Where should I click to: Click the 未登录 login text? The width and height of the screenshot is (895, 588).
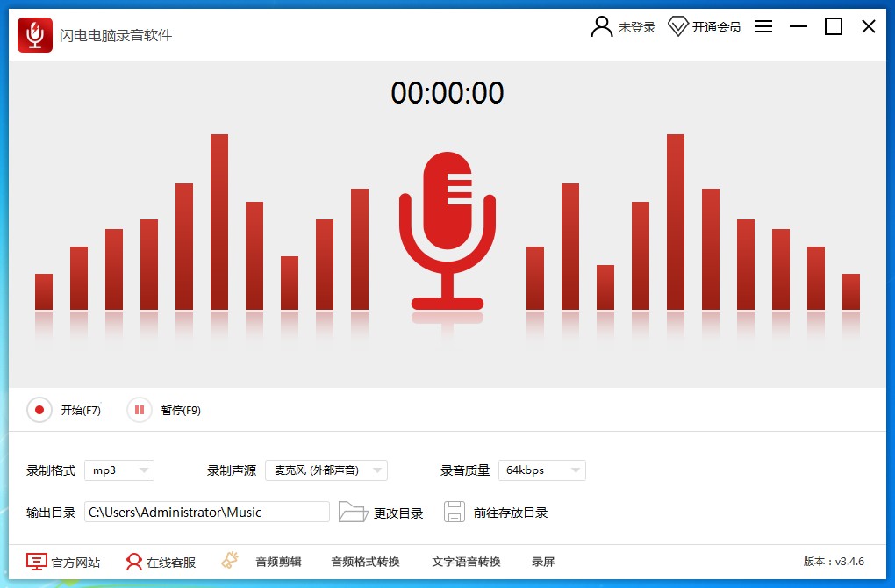(637, 27)
